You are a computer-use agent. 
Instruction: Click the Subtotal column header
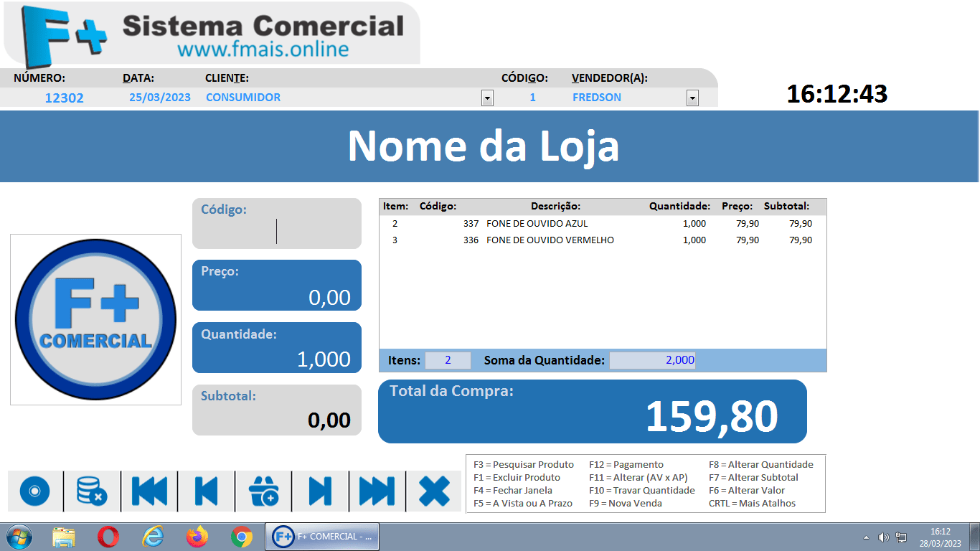[x=786, y=206]
